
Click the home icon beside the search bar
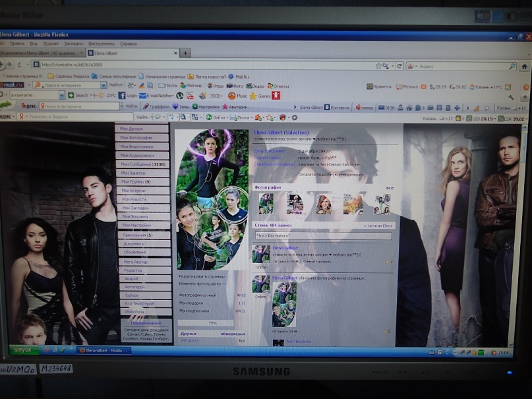(524, 67)
